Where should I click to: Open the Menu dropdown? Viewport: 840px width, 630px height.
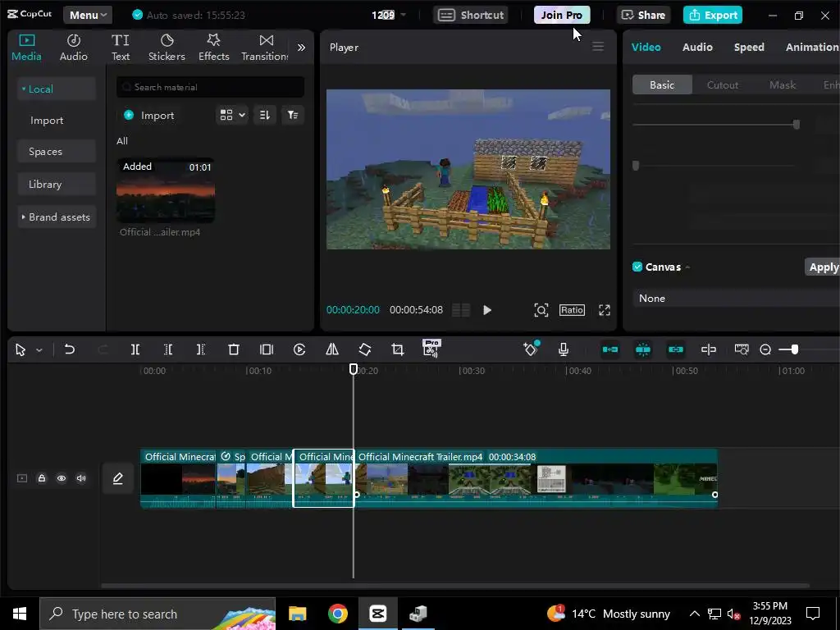[88, 15]
